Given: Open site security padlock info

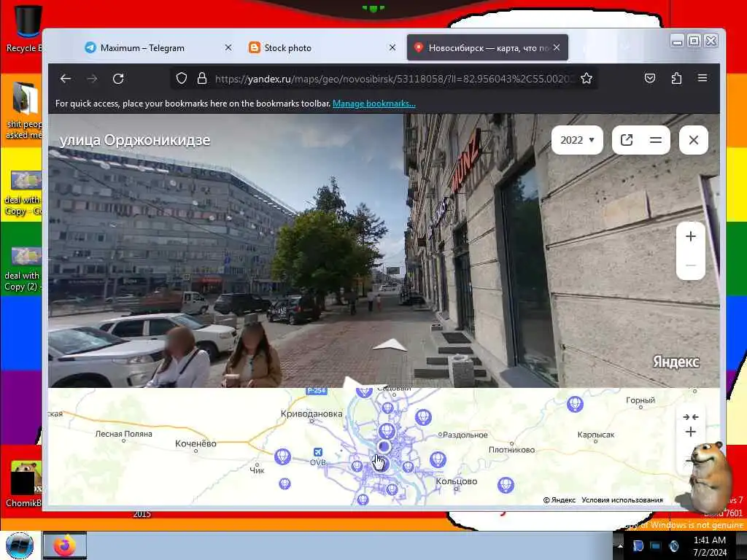Looking at the screenshot, I should pyautogui.click(x=202, y=78).
